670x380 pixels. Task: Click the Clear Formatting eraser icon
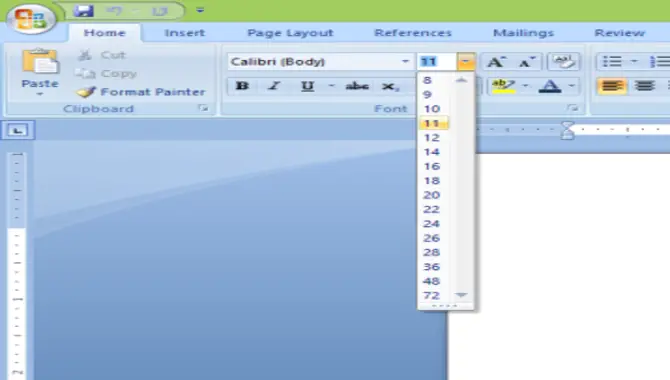[x=564, y=62]
